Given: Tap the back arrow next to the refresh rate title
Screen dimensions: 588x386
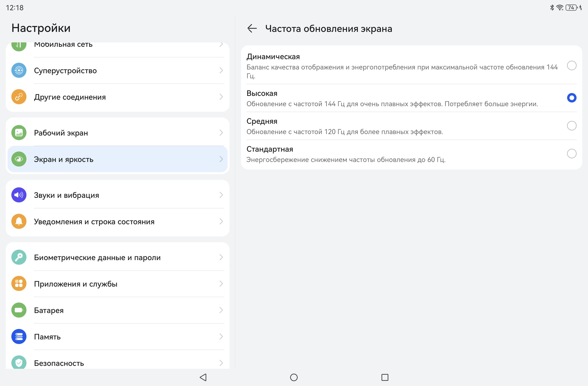Looking at the screenshot, I should (252, 29).
